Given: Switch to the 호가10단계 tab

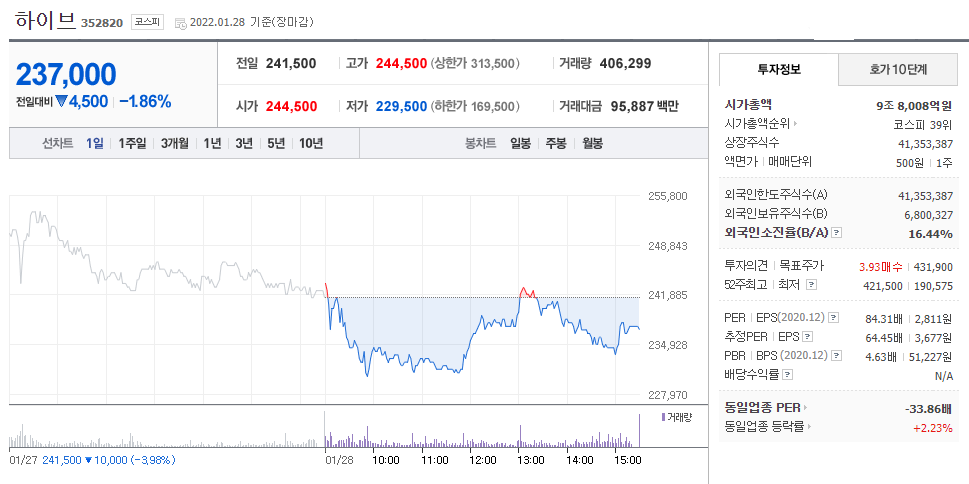Looking at the screenshot, I should 897,69.
